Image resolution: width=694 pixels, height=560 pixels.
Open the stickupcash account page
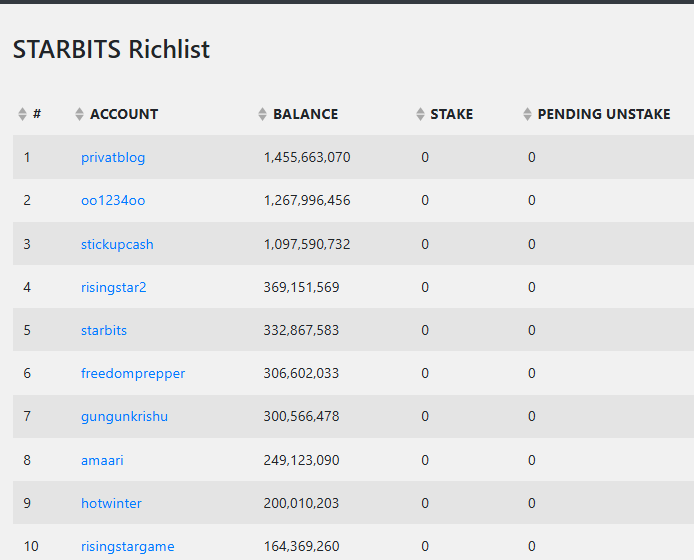[x=117, y=244]
